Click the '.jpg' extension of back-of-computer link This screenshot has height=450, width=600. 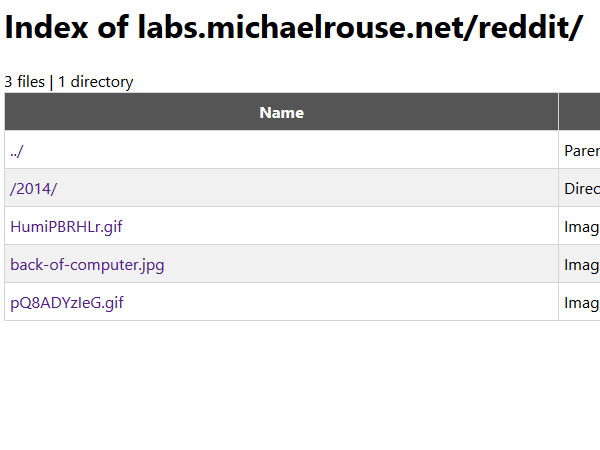(x=151, y=265)
